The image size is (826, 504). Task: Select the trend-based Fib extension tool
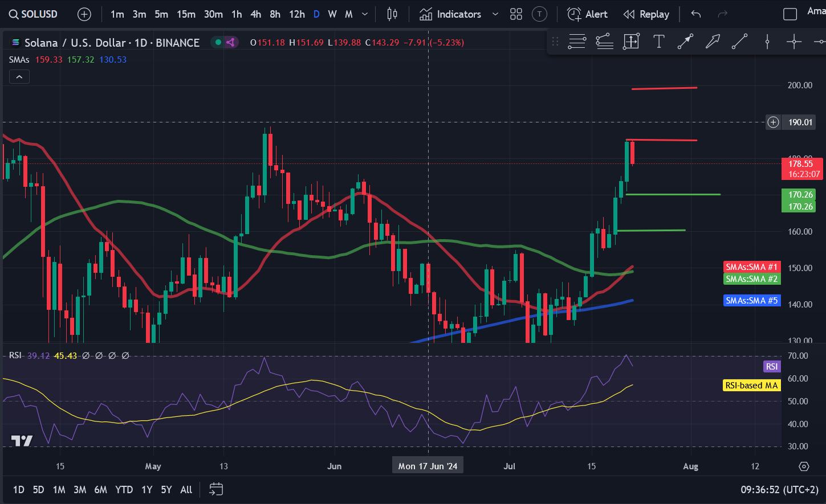[x=604, y=42]
